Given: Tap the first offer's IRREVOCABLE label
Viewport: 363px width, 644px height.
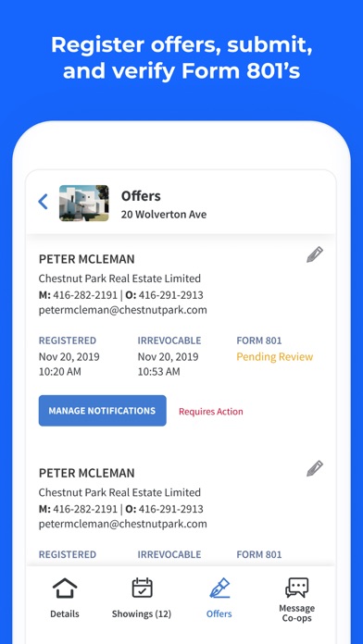Looking at the screenshot, I should pos(169,341).
